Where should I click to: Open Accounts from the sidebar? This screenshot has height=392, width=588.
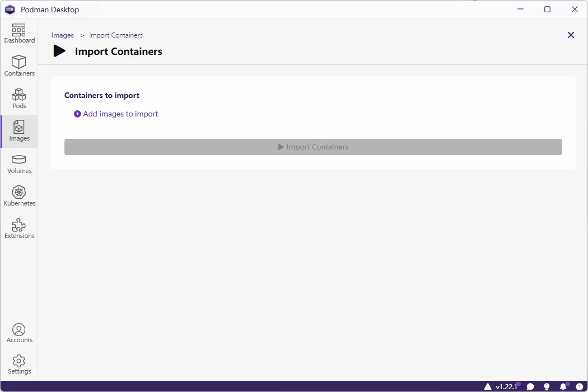(19, 333)
